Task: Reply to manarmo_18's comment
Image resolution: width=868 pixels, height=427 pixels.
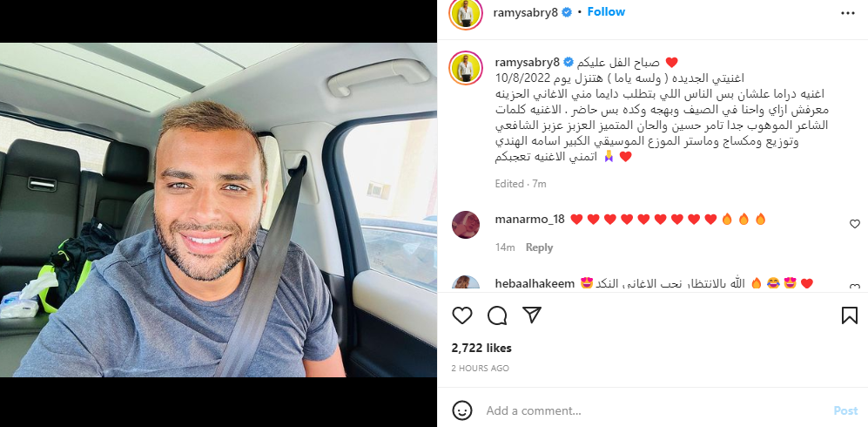Action: 539,247
